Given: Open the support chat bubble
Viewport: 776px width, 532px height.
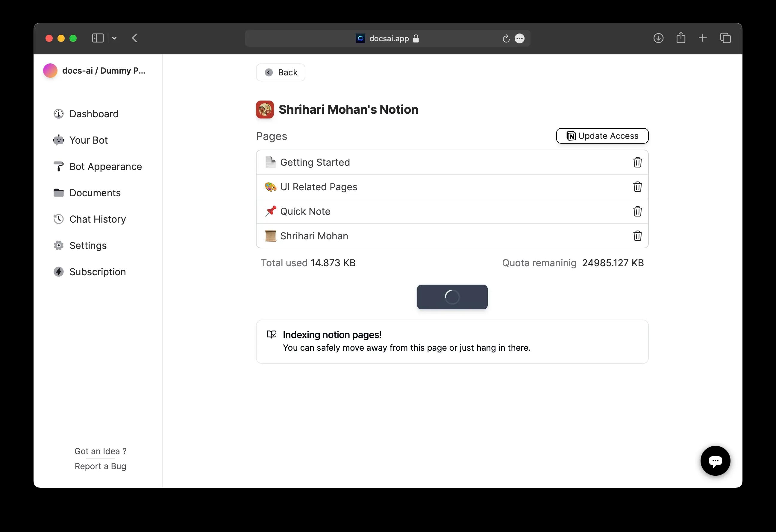Looking at the screenshot, I should pos(715,461).
